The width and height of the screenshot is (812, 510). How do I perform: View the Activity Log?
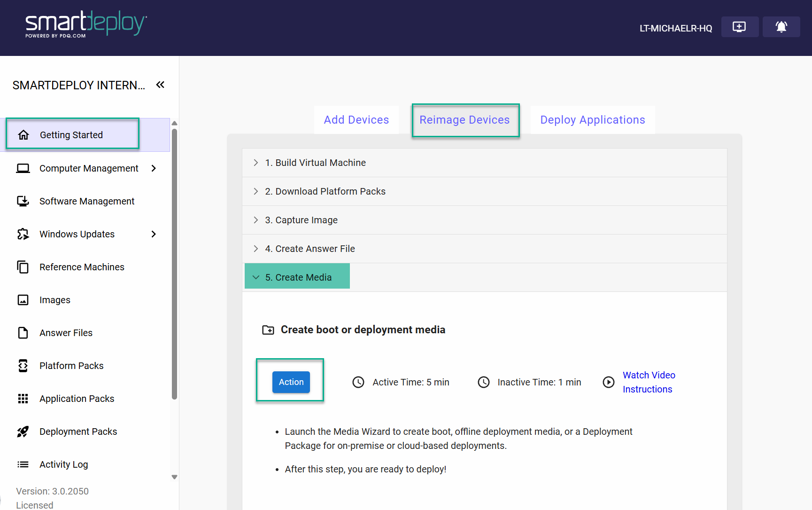(x=63, y=464)
